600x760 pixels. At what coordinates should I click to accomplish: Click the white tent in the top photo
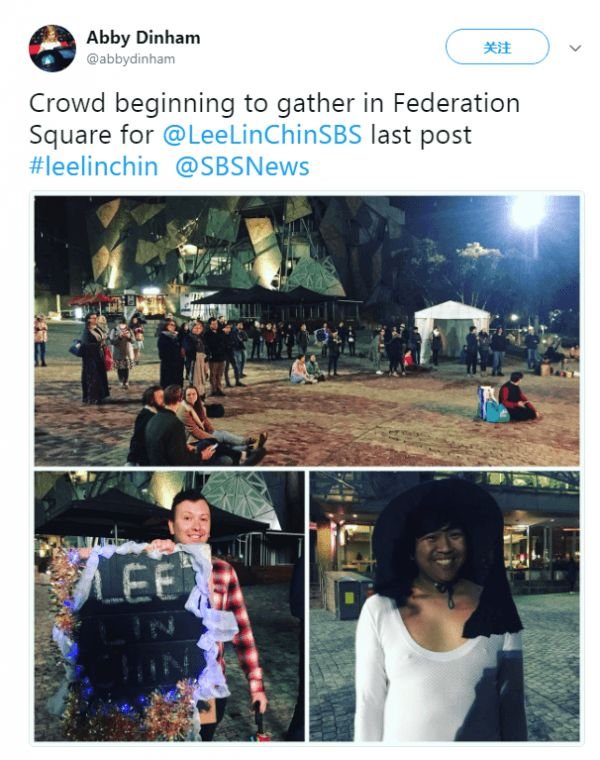pyautogui.click(x=451, y=330)
